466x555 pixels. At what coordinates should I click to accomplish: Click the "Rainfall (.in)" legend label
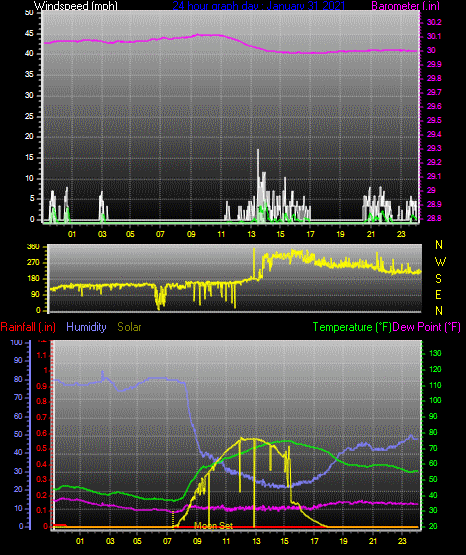click(x=28, y=327)
